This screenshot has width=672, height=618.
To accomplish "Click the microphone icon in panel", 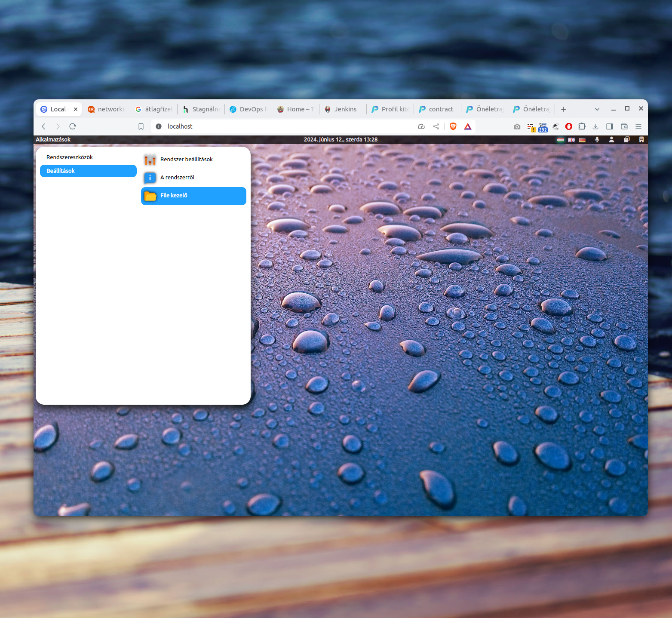I will (597, 140).
